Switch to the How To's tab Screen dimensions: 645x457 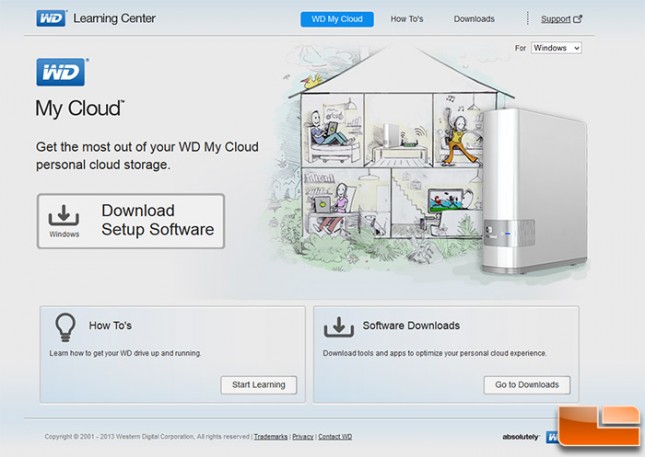coord(407,19)
